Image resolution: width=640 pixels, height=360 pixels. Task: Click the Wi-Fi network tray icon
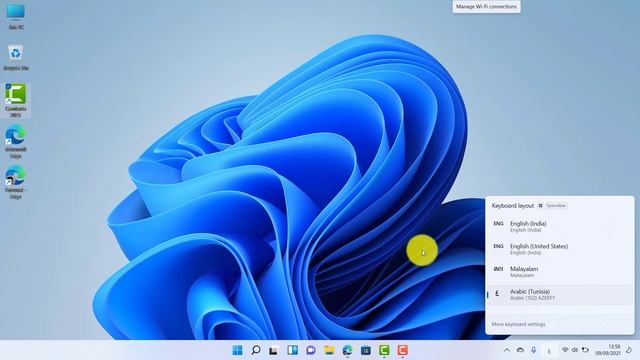(565, 350)
